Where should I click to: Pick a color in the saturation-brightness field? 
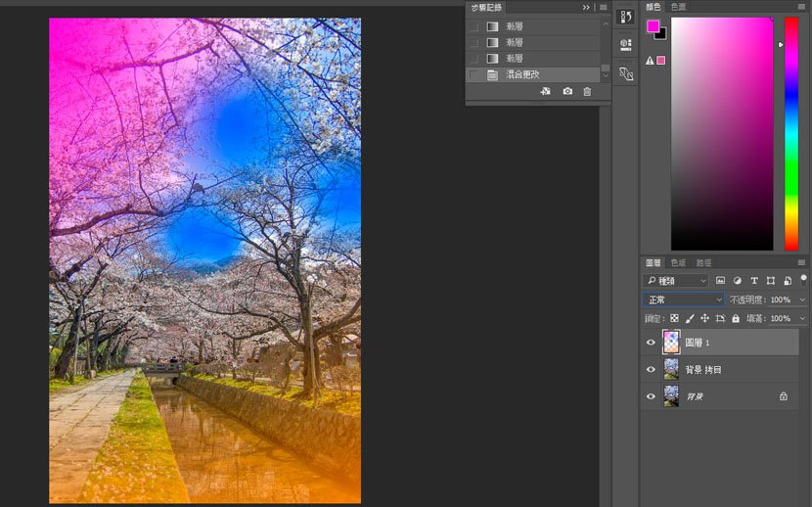coord(722,134)
